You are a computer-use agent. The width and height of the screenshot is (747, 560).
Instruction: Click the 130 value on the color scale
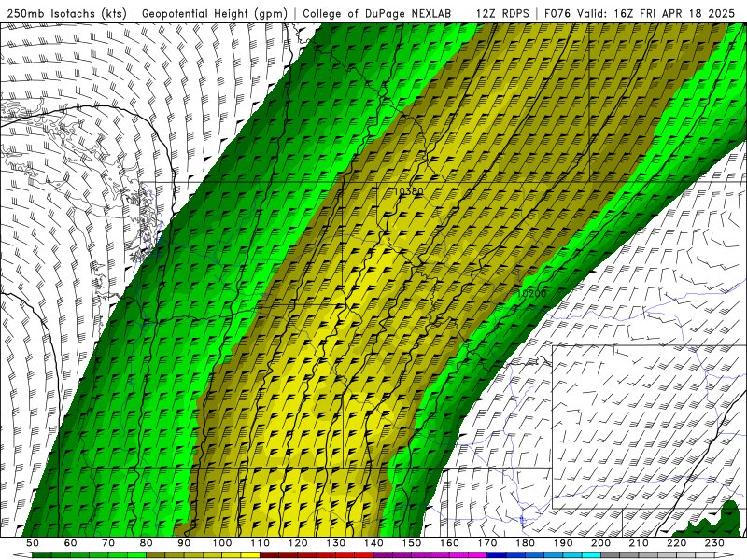[x=336, y=543]
